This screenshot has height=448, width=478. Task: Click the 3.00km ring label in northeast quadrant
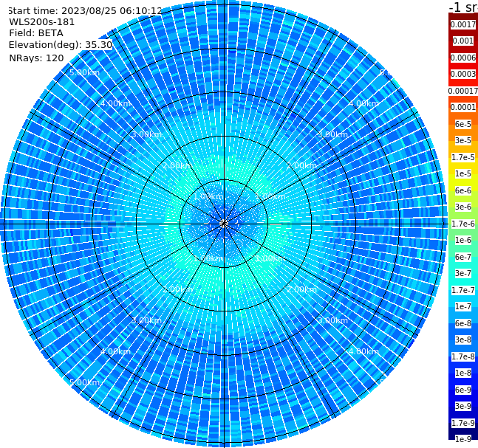(x=333, y=134)
